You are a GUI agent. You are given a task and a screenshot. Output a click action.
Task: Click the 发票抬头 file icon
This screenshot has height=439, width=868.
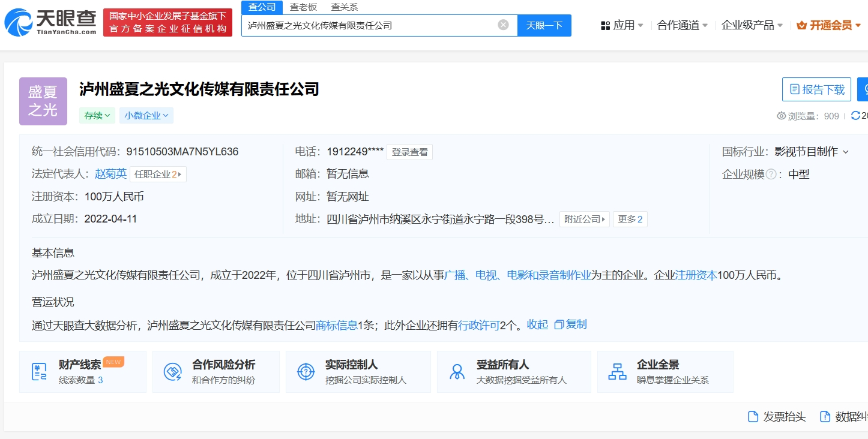click(753, 417)
